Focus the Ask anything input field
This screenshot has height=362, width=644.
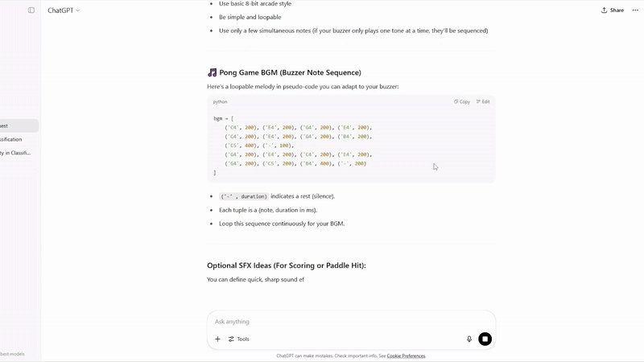pyautogui.click(x=338, y=322)
